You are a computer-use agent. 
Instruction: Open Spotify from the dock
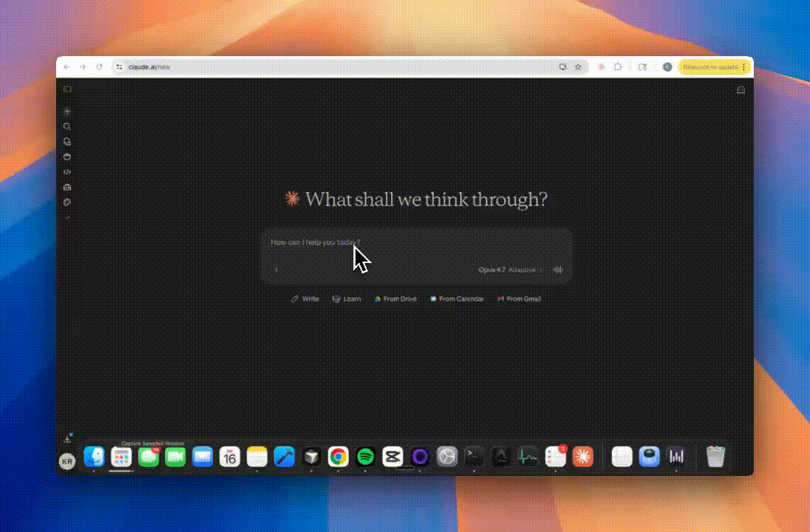pyautogui.click(x=365, y=457)
